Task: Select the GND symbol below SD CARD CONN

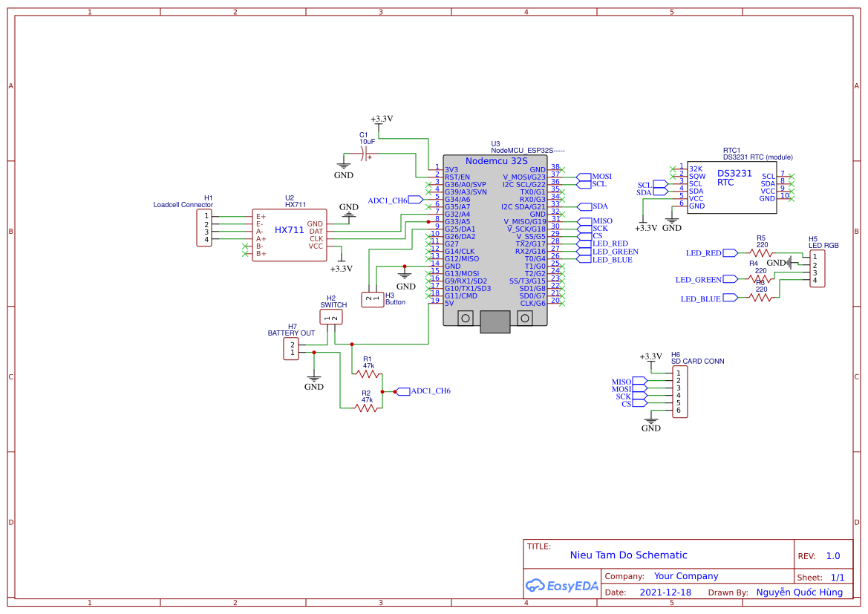Action: pyautogui.click(x=651, y=422)
